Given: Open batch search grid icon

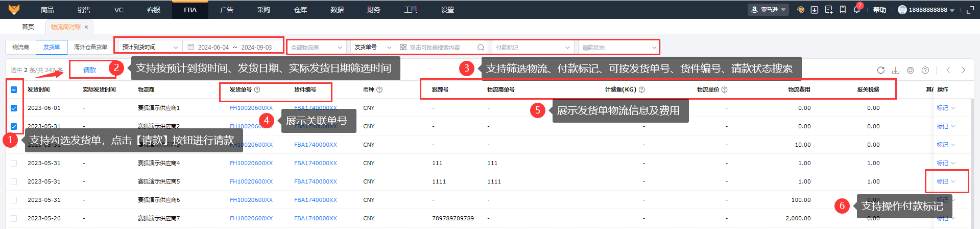Looking at the screenshot, I should (403, 47).
